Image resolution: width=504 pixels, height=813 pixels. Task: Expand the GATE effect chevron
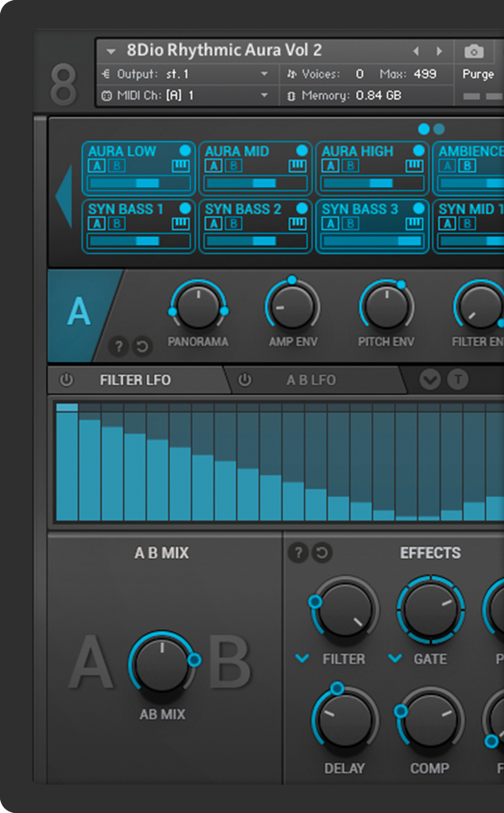pyautogui.click(x=395, y=658)
